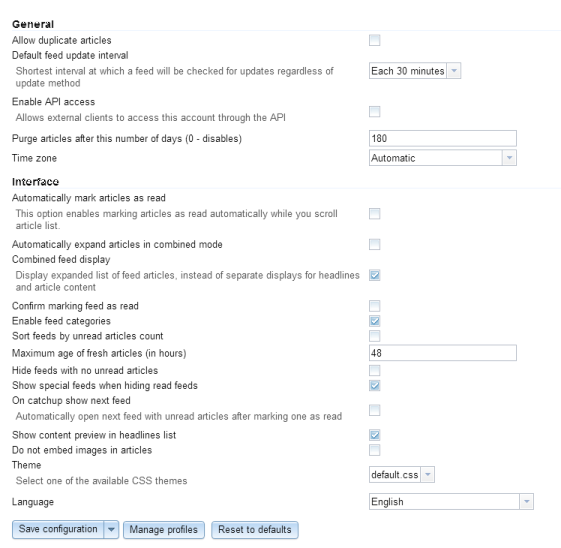Toggle Confirm marking feed as read
This screenshot has height=548, width=561.
pyautogui.click(x=374, y=306)
